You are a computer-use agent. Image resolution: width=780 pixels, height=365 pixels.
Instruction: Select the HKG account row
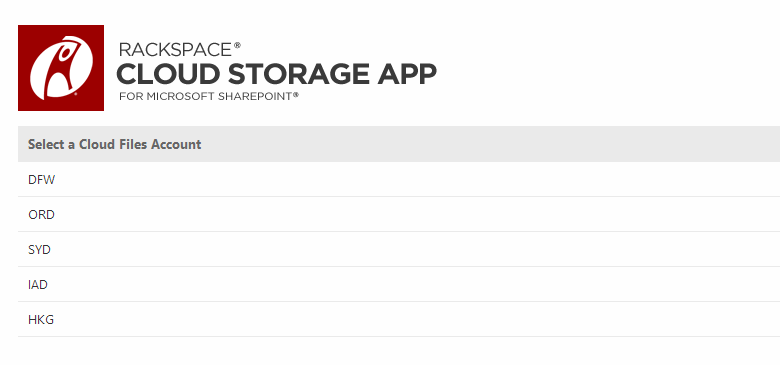(399, 319)
